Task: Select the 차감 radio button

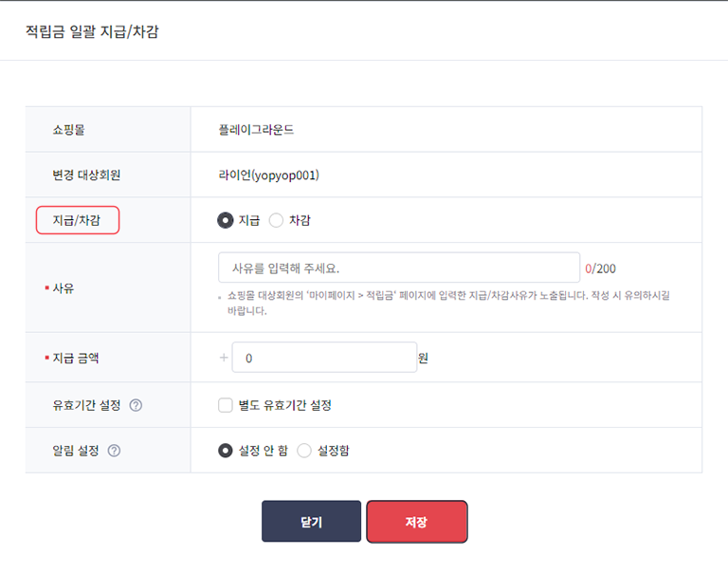Action: (276, 220)
